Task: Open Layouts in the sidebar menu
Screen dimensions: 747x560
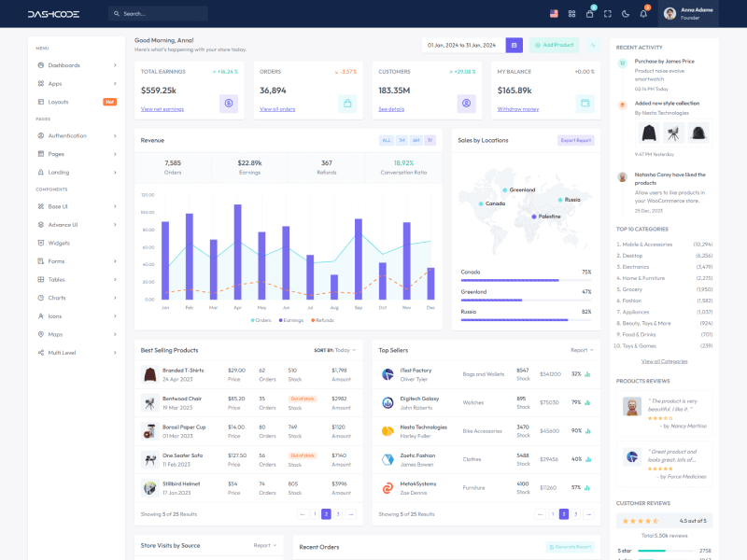Action: (58, 101)
